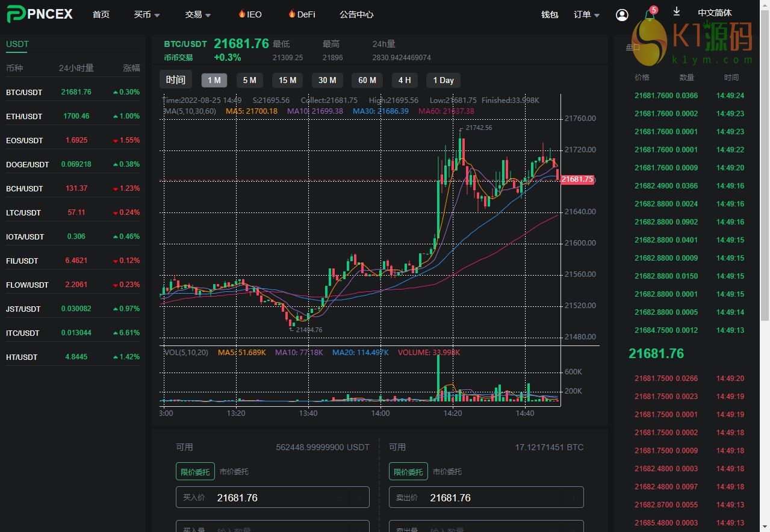Screen dimensions: 770x532
Task: Focus the 买入价 buy price field
Action: click(273, 497)
